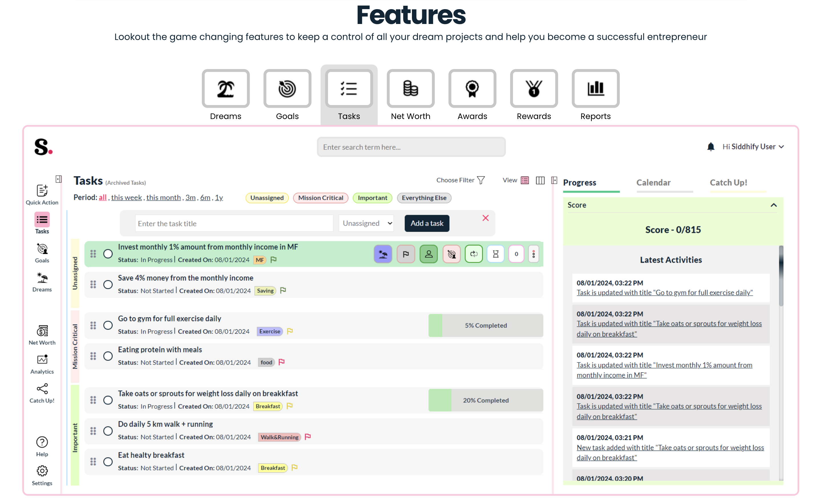The width and height of the screenshot is (825, 504).
Task: Click the 20% Completed progress bar
Action: pyautogui.click(x=486, y=400)
